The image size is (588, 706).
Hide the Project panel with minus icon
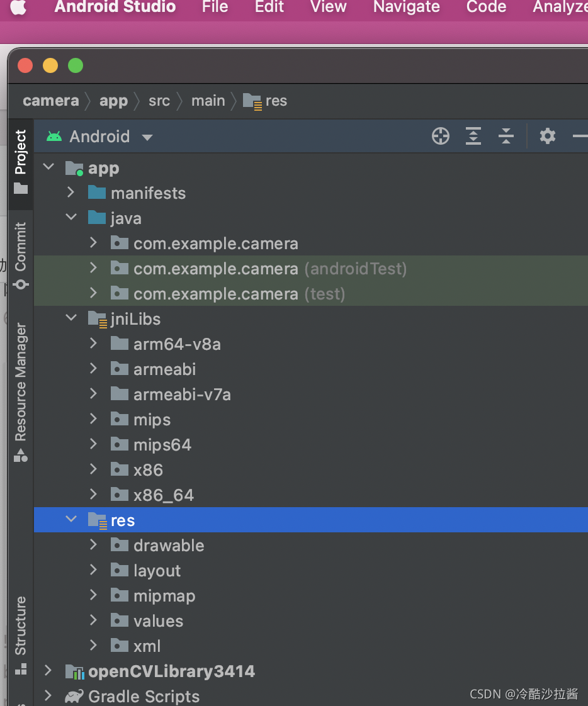[x=580, y=136]
